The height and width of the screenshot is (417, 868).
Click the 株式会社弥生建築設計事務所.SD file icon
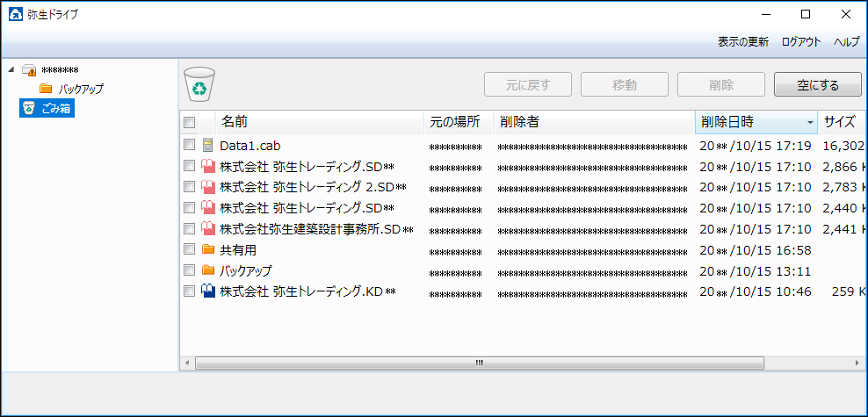[x=208, y=229]
